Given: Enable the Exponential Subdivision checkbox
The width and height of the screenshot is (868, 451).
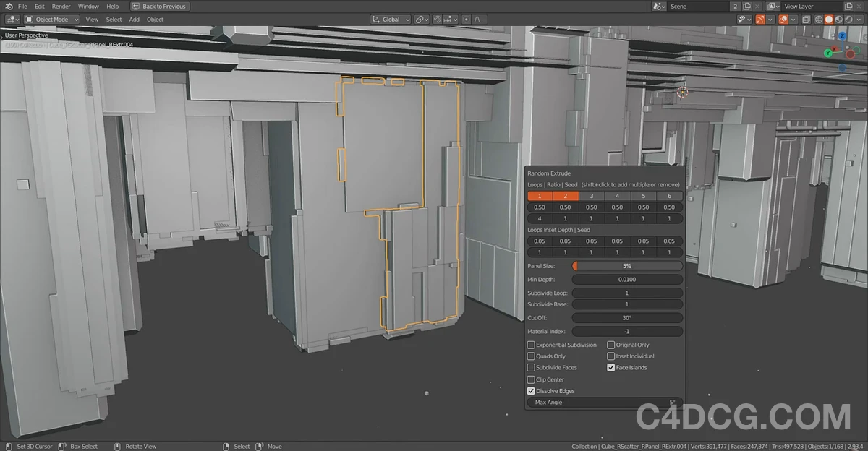Looking at the screenshot, I should pos(531,345).
